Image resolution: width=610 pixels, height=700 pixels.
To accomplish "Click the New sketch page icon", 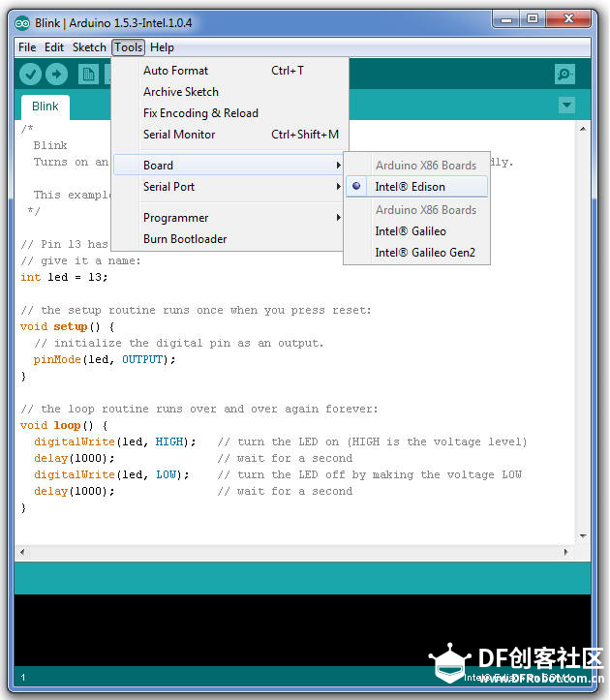I will point(88,75).
